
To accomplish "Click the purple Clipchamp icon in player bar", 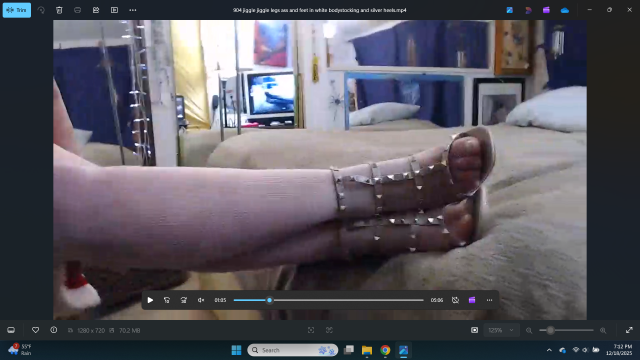I will point(472,300).
